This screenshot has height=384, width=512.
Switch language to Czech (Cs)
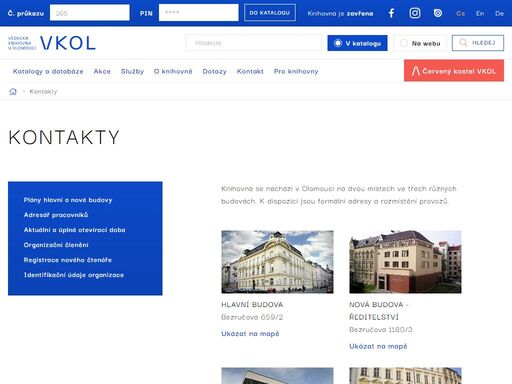[x=460, y=13]
